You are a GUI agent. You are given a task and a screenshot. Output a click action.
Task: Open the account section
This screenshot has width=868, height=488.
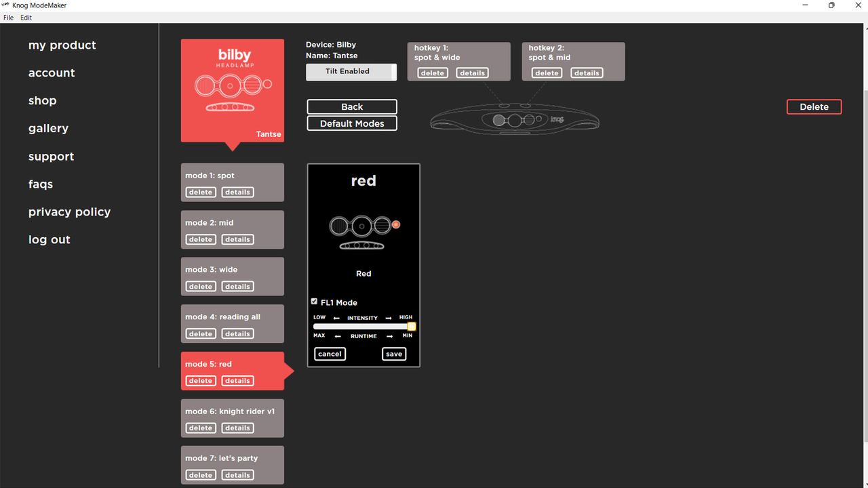[52, 73]
